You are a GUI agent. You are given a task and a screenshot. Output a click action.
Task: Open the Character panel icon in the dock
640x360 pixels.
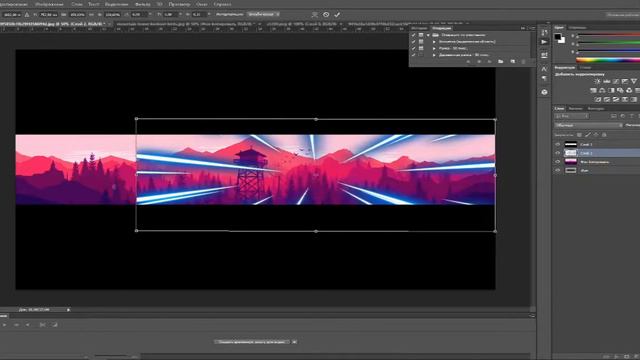pyautogui.click(x=544, y=69)
